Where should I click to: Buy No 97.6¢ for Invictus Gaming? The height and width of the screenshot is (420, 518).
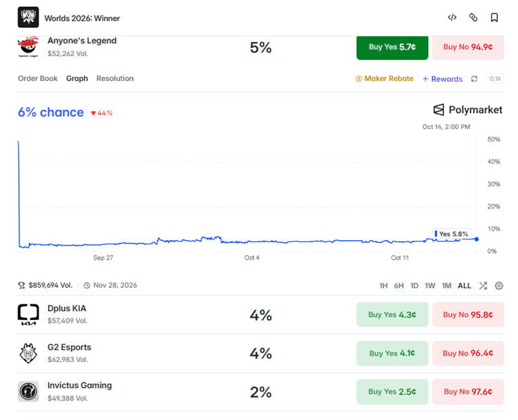pos(468,392)
